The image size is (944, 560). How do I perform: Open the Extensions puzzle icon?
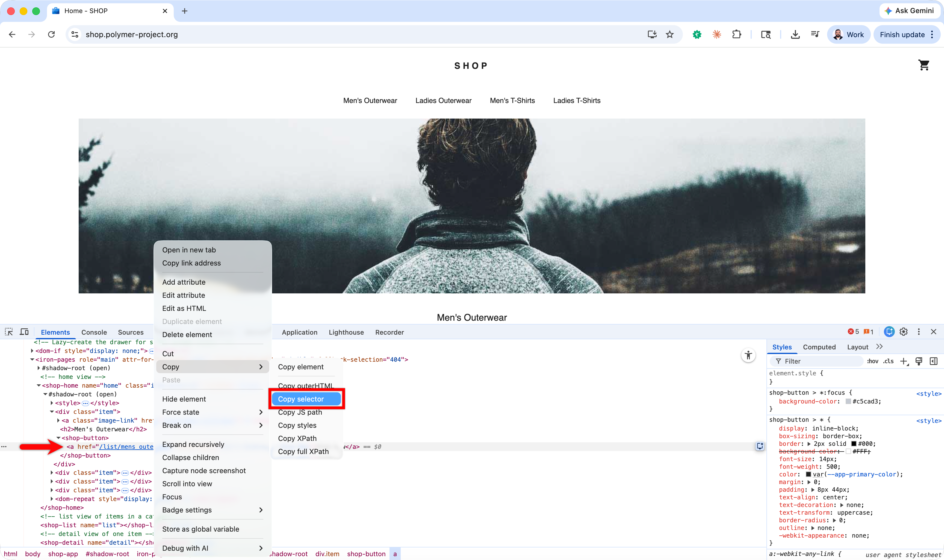[736, 34]
